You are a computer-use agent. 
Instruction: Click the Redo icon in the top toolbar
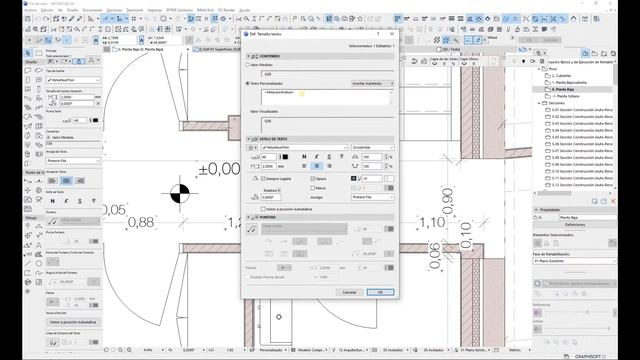click(x=46, y=19)
